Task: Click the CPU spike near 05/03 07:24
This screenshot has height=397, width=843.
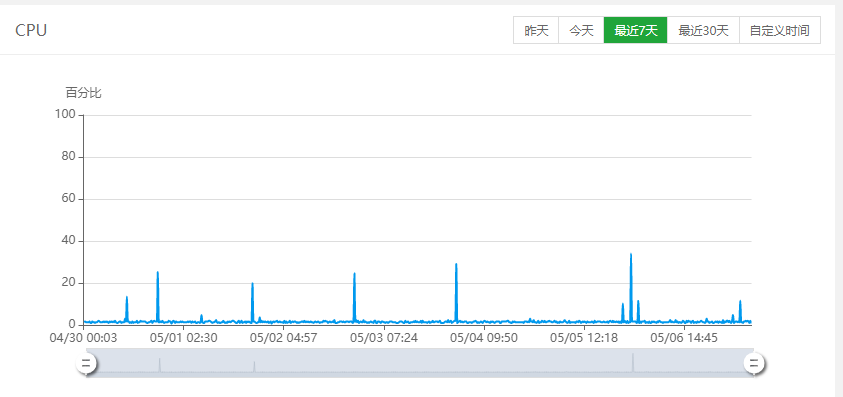Action: tap(354, 297)
